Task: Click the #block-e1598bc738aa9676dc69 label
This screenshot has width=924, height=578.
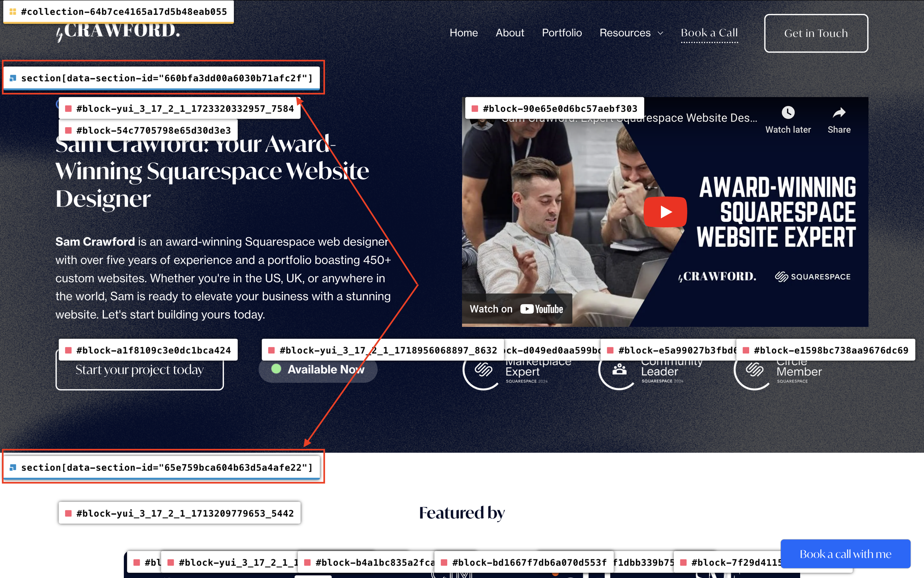Action: pos(825,350)
